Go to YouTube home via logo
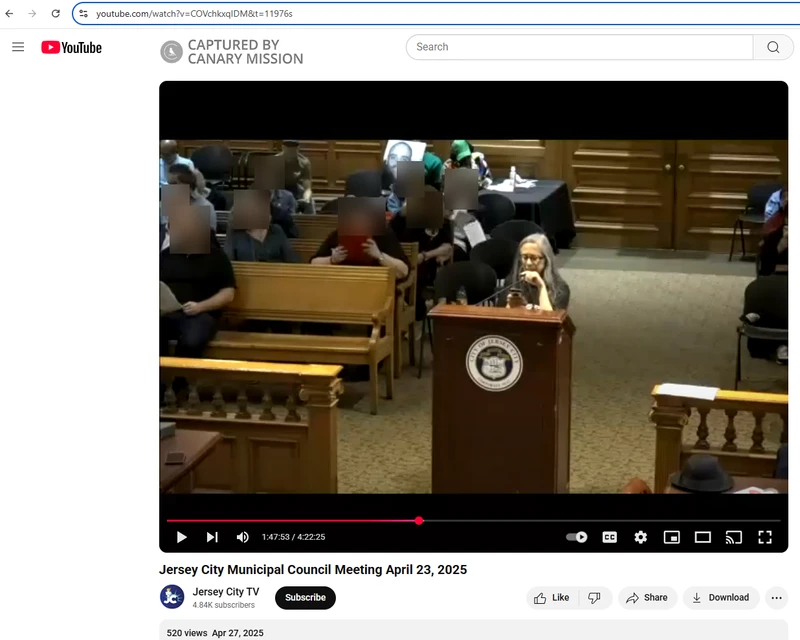The image size is (800, 640). [71, 47]
